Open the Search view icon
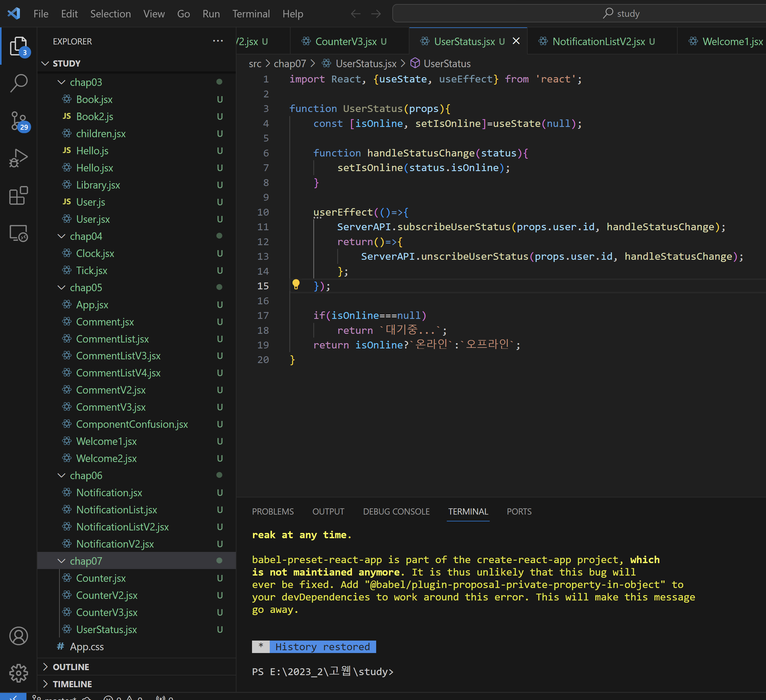The height and width of the screenshot is (700, 766). click(18, 83)
